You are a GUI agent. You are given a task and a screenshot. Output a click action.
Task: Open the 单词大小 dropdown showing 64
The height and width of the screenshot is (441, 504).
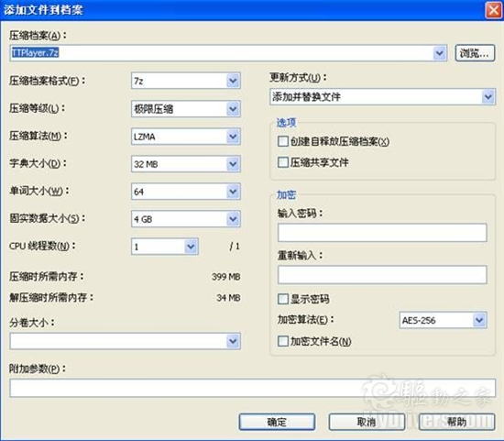click(x=186, y=192)
